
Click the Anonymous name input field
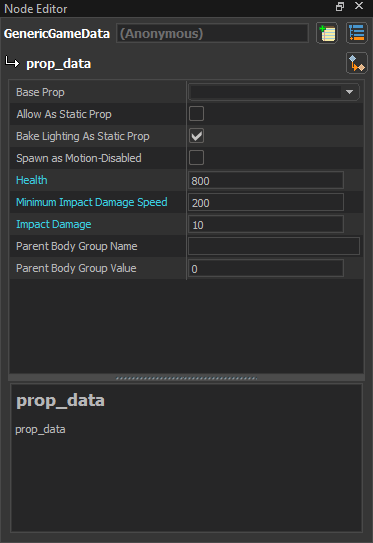212,33
